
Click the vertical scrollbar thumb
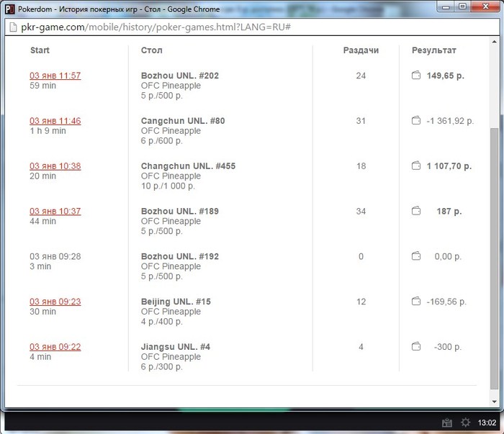494,258
